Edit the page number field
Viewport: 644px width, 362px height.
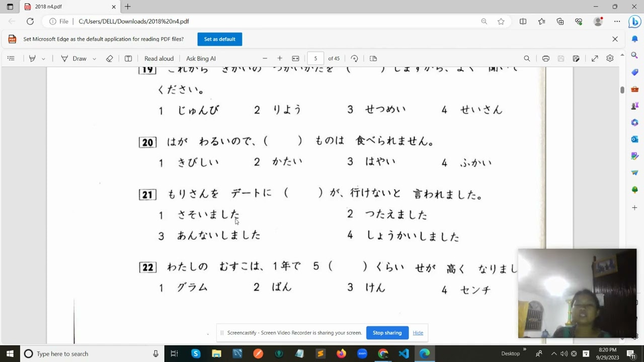click(315, 58)
